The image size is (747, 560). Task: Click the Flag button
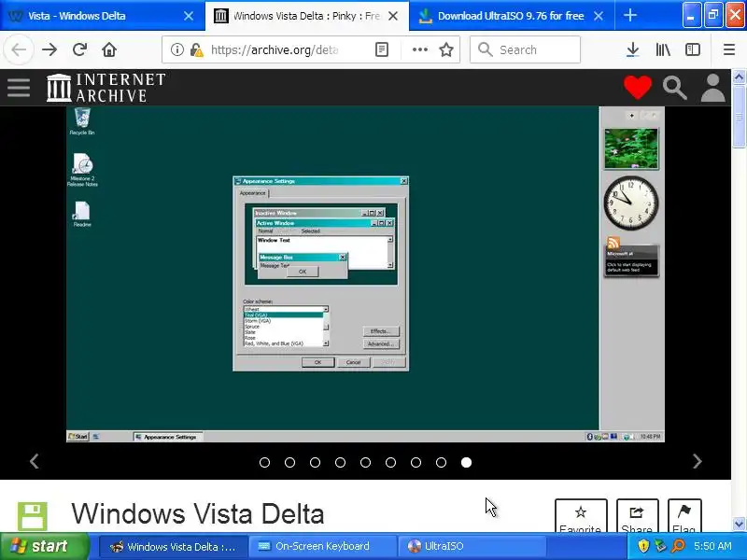(x=684, y=516)
